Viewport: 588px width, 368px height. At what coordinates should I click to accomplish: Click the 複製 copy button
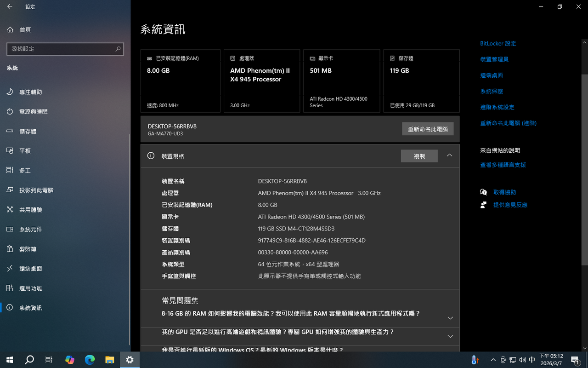(419, 156)
